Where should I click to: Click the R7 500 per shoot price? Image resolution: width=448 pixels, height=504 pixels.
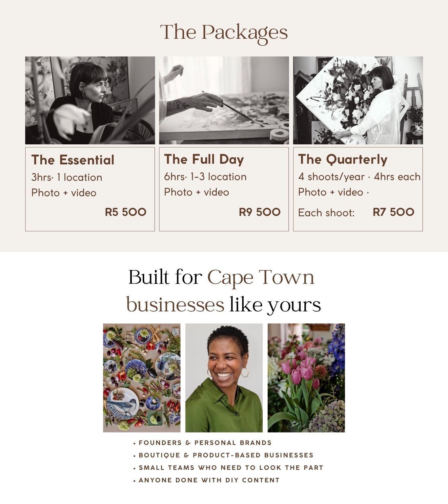pos(394,212)
